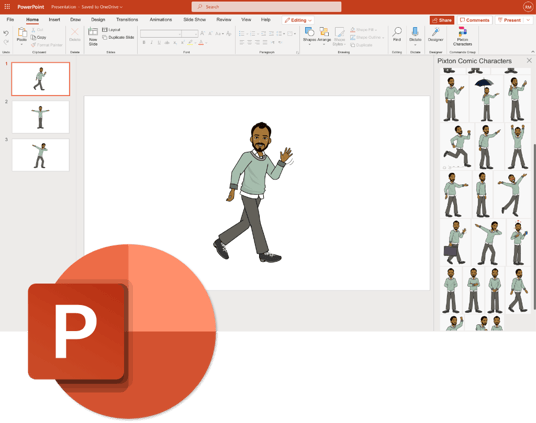Click the Subscript icon

175,43
